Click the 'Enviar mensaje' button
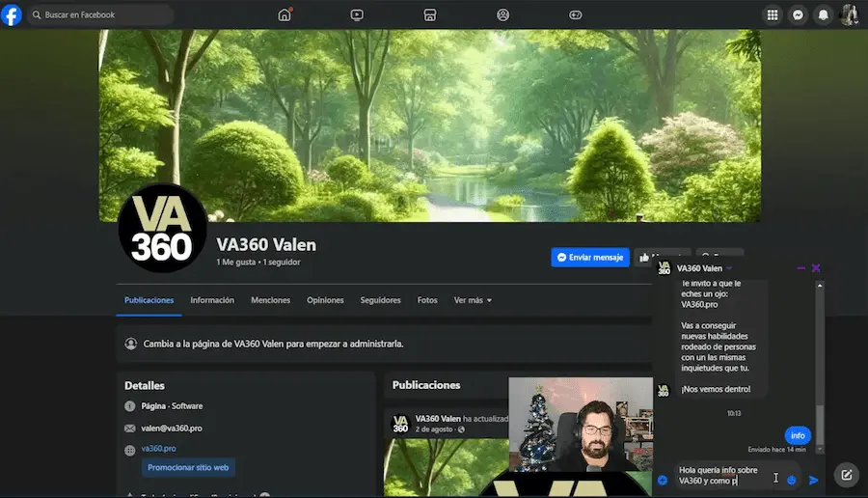The image size is (868, 498). (590, 258)
